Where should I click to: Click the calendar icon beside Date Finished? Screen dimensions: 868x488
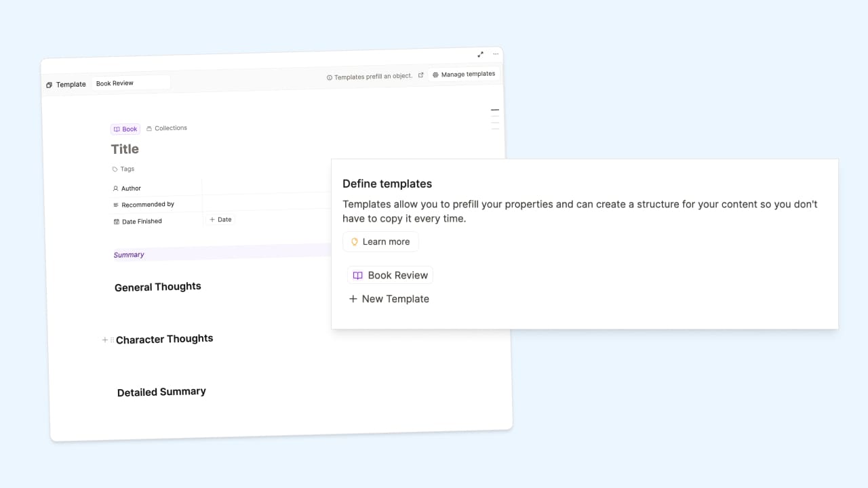pyautogui.click(x=117, y=222)
